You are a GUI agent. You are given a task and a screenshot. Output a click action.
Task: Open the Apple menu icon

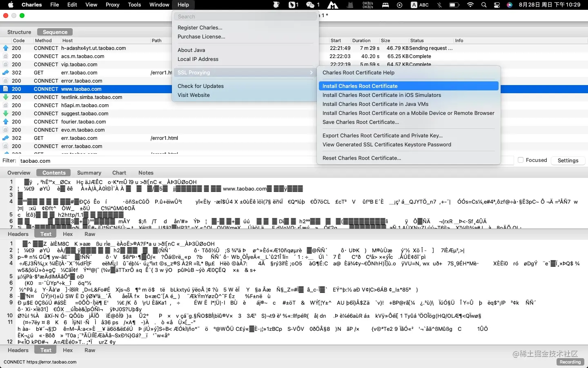(11, 5)
